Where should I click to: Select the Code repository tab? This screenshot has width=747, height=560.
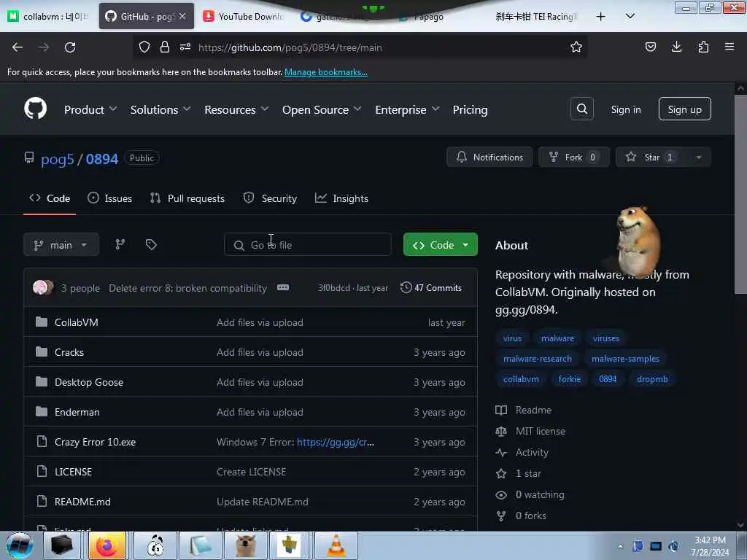click(x=50, y=198)
